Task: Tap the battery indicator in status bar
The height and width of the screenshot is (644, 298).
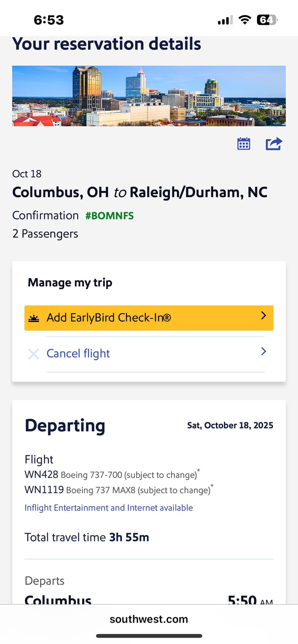Action: (267, 20)
